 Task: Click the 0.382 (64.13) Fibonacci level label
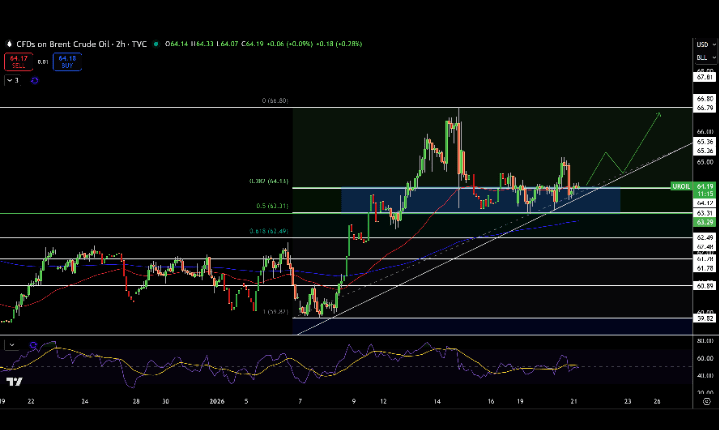click(x=269, y=181)
